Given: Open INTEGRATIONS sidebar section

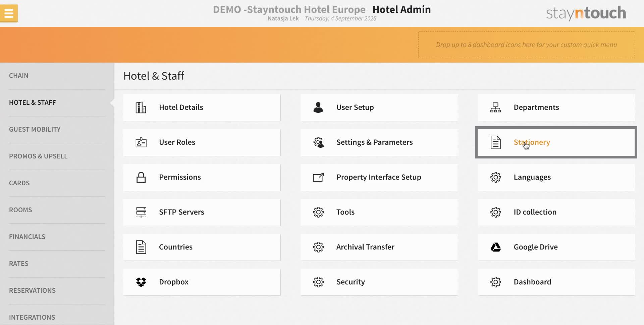Looking at the screenshot, I should point(32,318).
